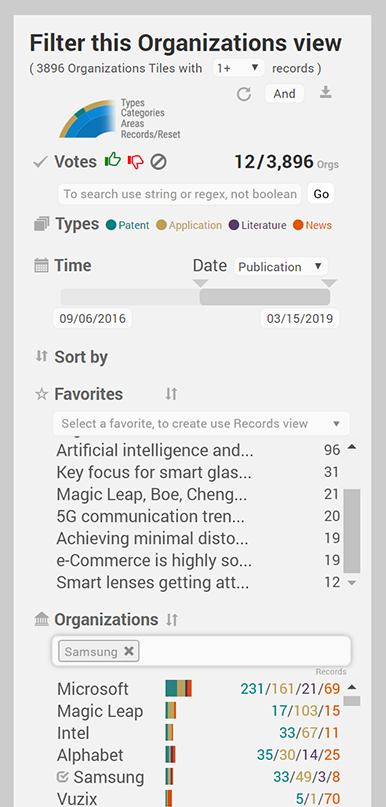Open the 1+ records dropdown
Image resolution: width=386 pixels, height=807 pixels.
238,68
